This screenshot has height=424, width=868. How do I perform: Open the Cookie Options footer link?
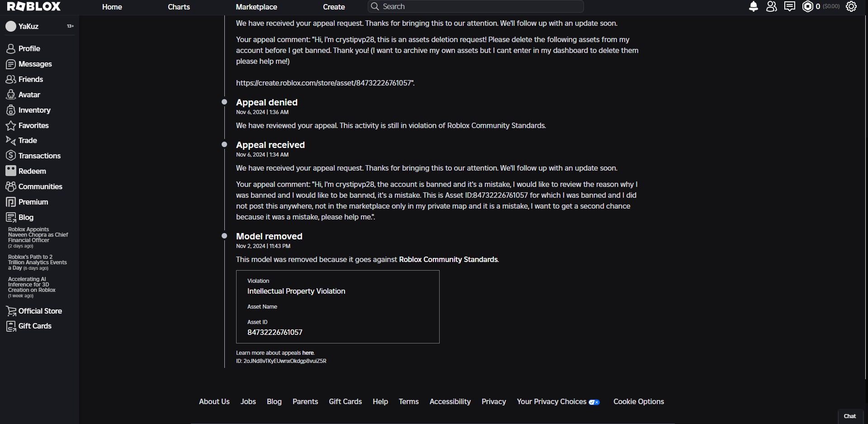(x=638, y=401)
